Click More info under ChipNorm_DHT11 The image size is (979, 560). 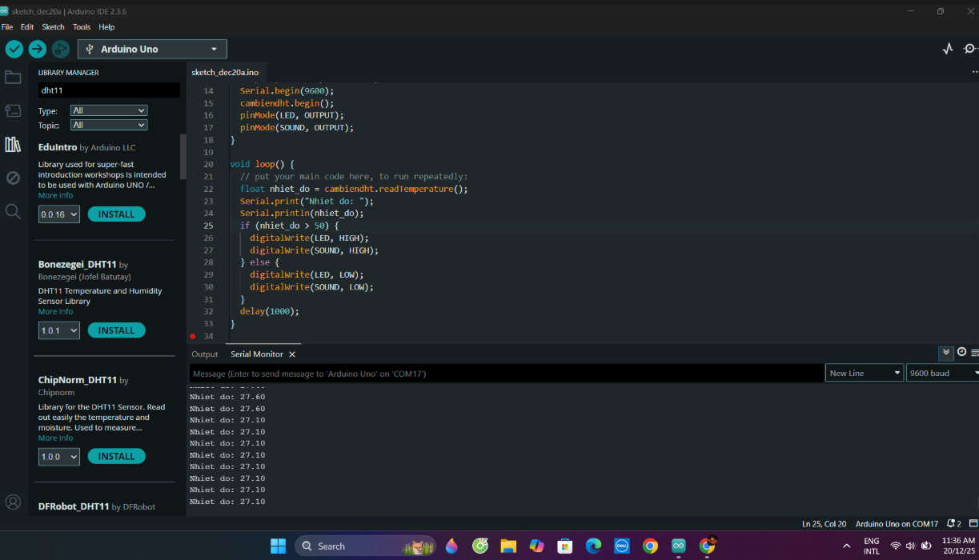click(x=55, y=438)
